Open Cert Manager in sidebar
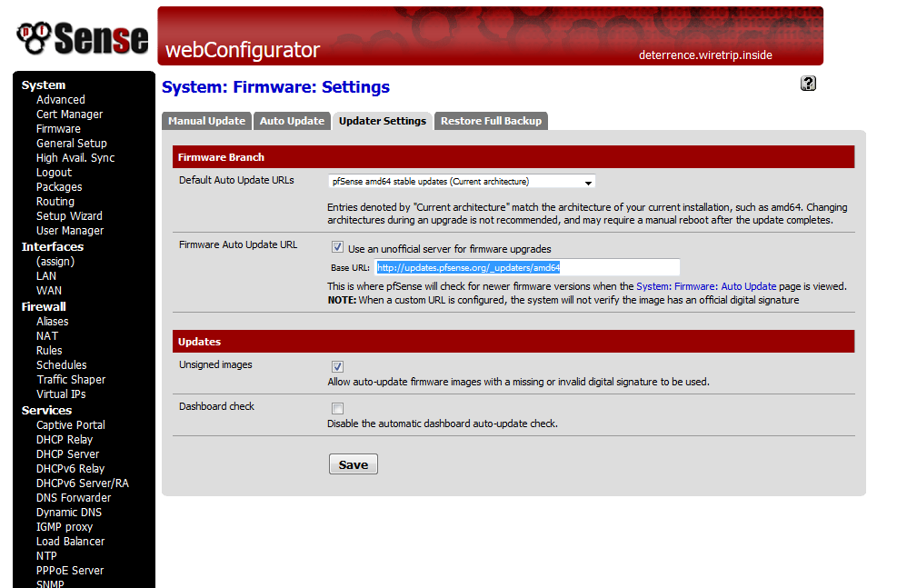This screenshot has width=897, height=588. (70, 114)
